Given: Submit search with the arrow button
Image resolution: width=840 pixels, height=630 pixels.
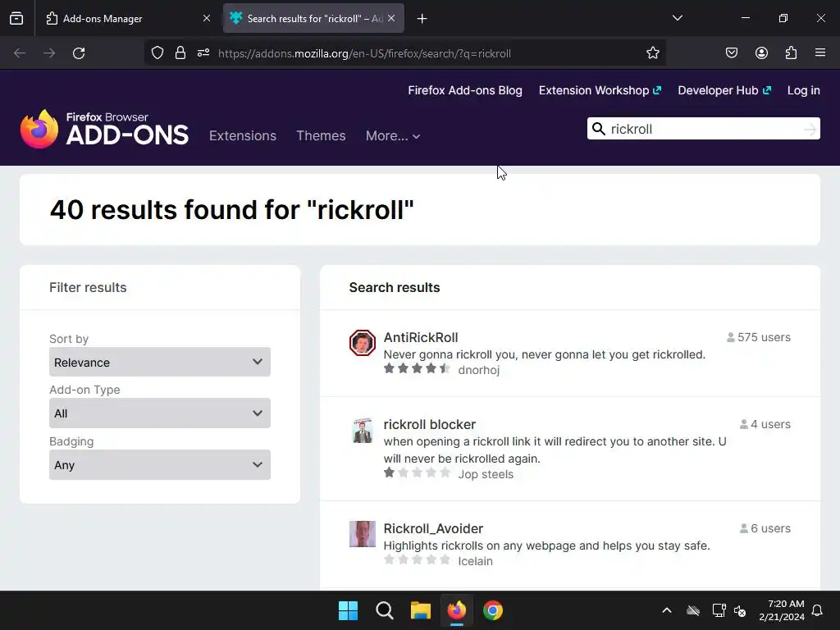Looking at the screenshot, I should 810,129.
